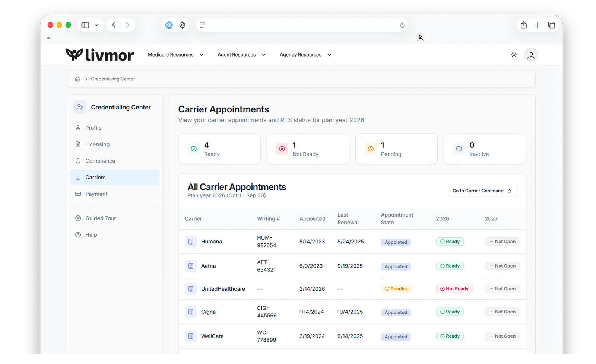Click Go to Carrier Command button

coord(482,191)
